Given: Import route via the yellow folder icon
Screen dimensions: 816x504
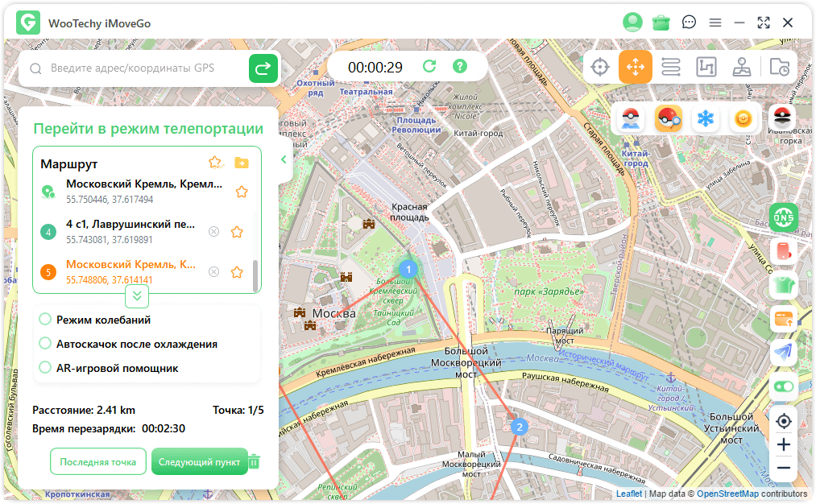Looking at the screenshot, I should 242,163.
